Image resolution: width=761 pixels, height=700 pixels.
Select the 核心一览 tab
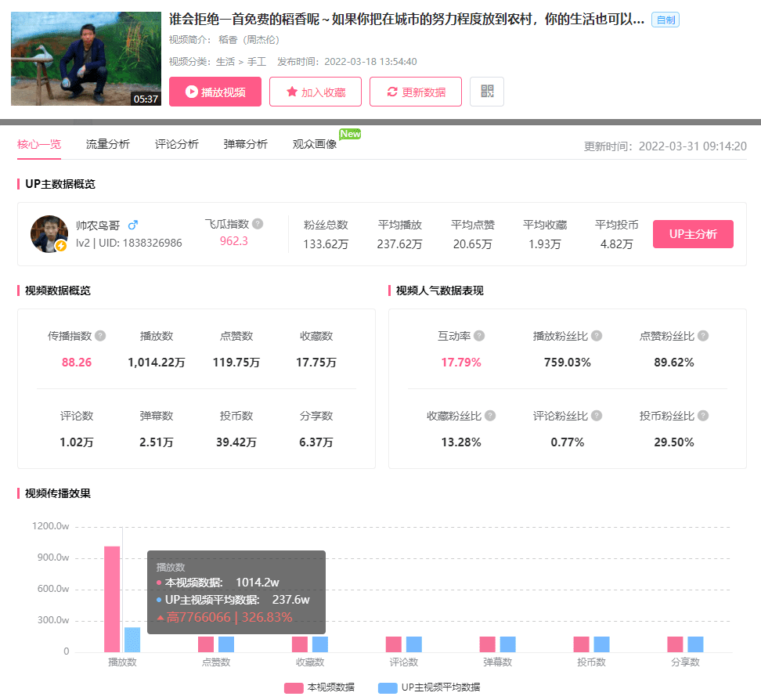[39, 144]
